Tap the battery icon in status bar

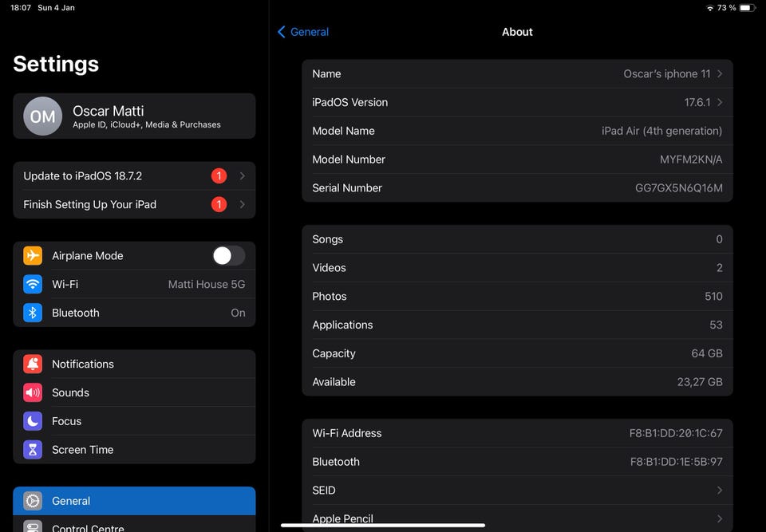pyautogui.click(x=748, y=8)
